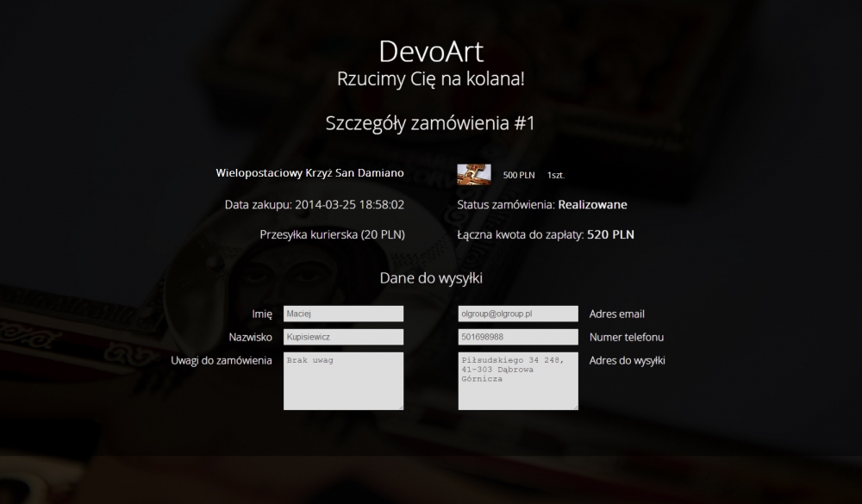Click the shipping address textarea with Piłsudskiego
The width and height of the screenshot is (862, 504).
pyautogui.click(x=518, y=381)
